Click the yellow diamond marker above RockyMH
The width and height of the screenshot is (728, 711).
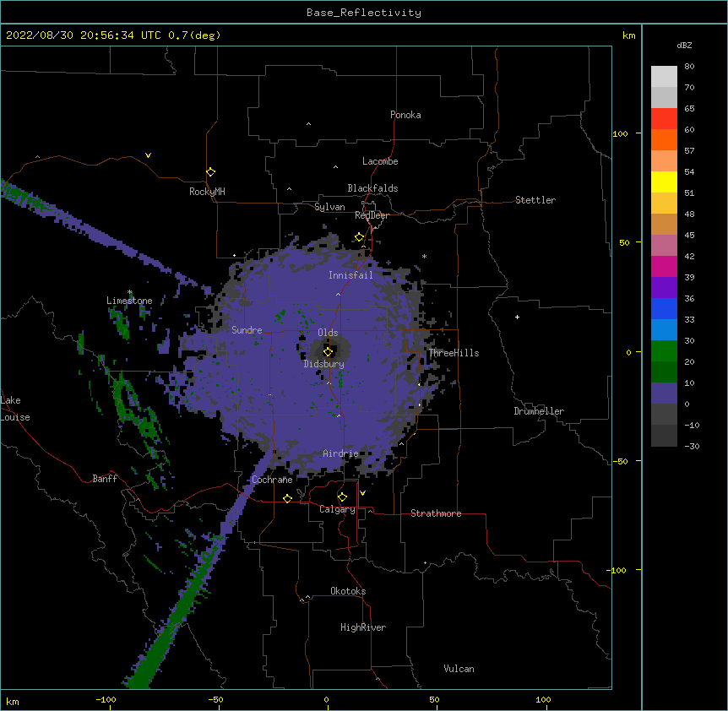(x=211, y=172)
